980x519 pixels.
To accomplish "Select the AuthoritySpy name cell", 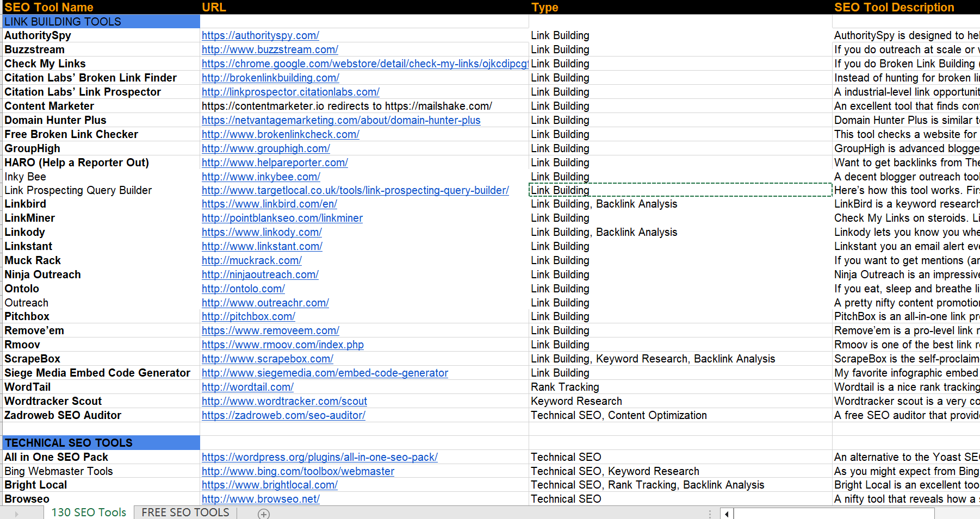I will point(101,35).
